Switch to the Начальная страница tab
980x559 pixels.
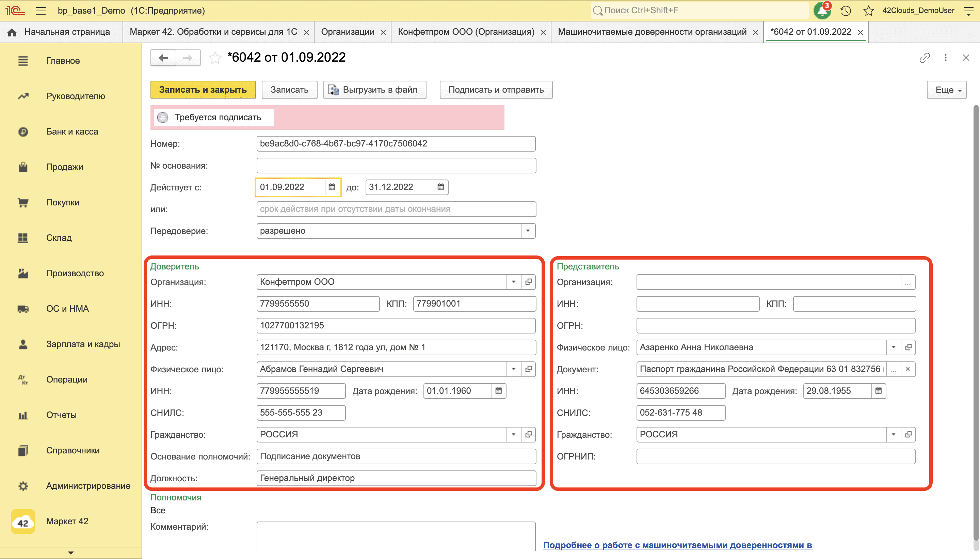tap(61, 32)
